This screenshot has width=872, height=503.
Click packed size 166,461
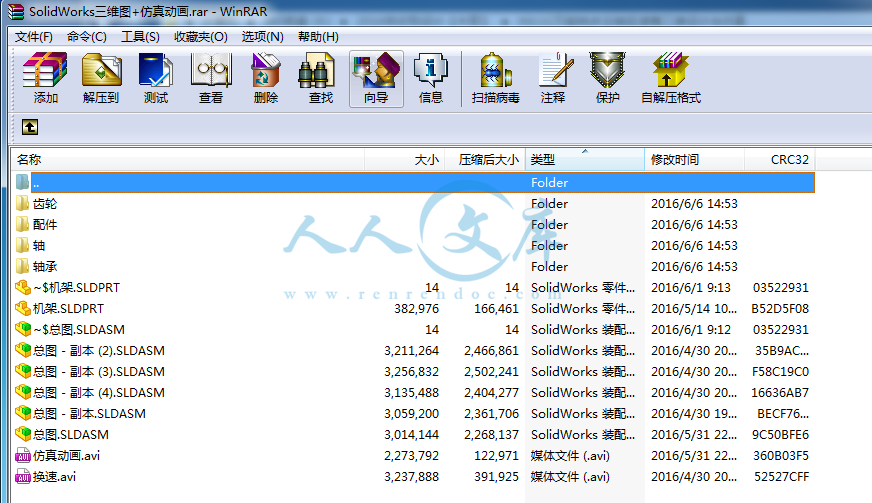coord(496,309)
